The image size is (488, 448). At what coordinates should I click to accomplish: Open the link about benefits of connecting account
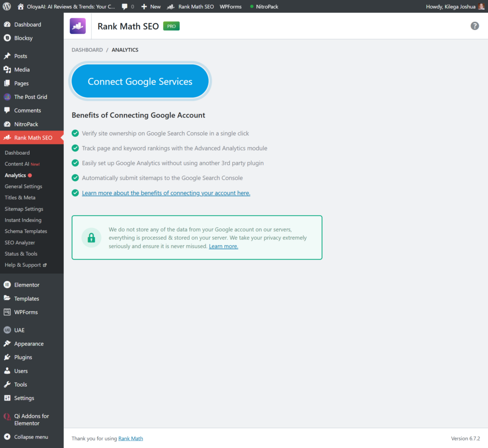click(166, 193)
